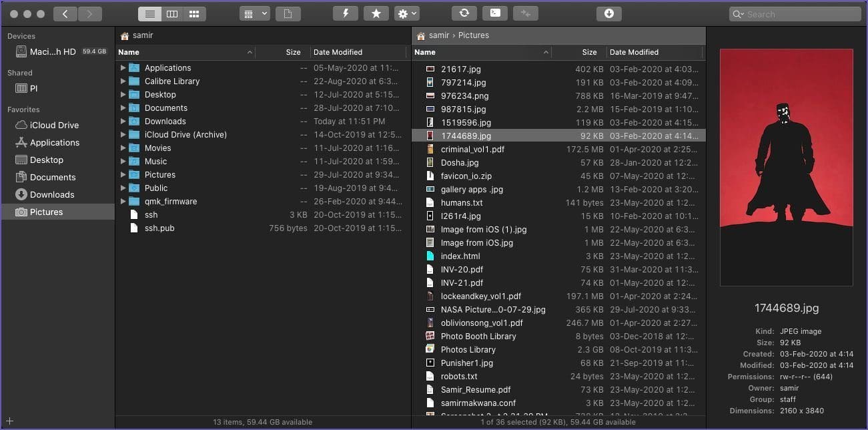Screen dimensions: 868x430
Task: Click the lightning bolt quick action icon
Action: (346, 13)
